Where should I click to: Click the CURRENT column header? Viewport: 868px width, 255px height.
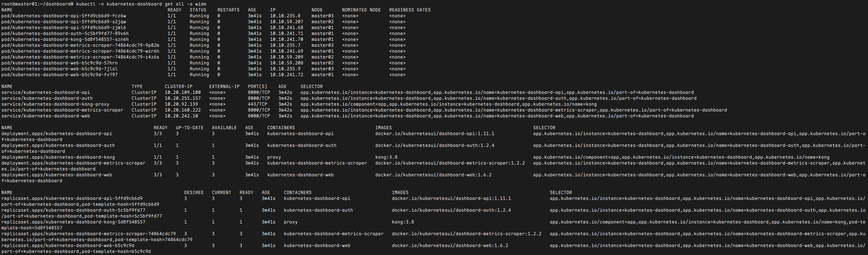(222, 193)
